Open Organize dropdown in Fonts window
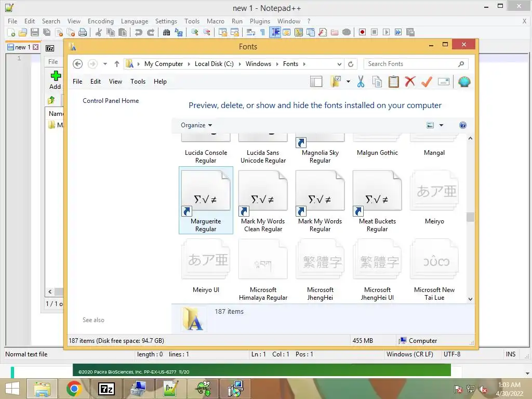 pos(196,125)
